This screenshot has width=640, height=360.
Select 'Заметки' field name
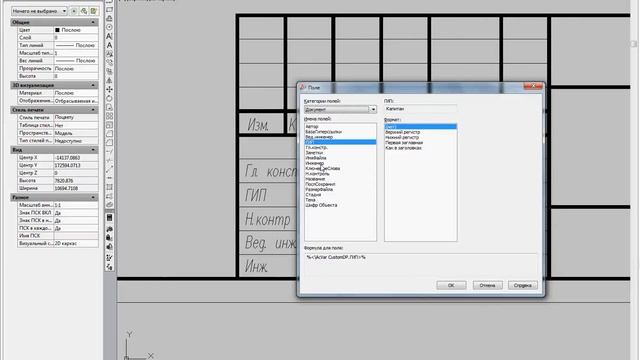(x=314, y=153)
